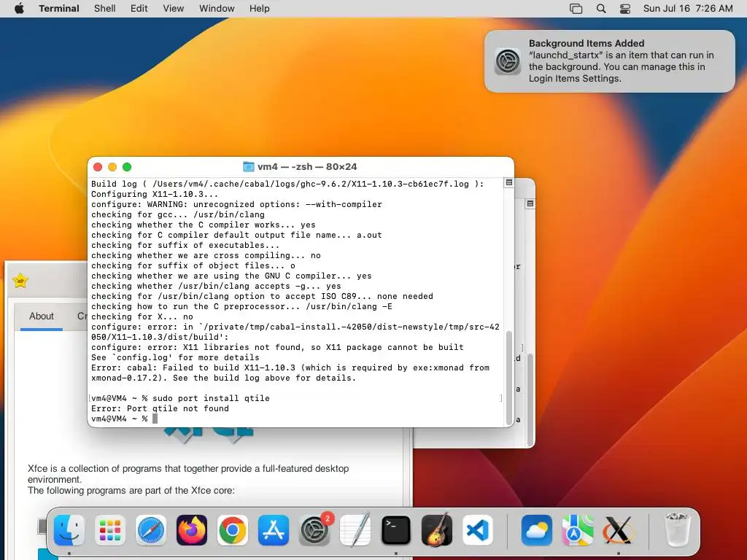747x560 pixels.
Task: Close the vm4 terminal window
Action: (98, 167)
